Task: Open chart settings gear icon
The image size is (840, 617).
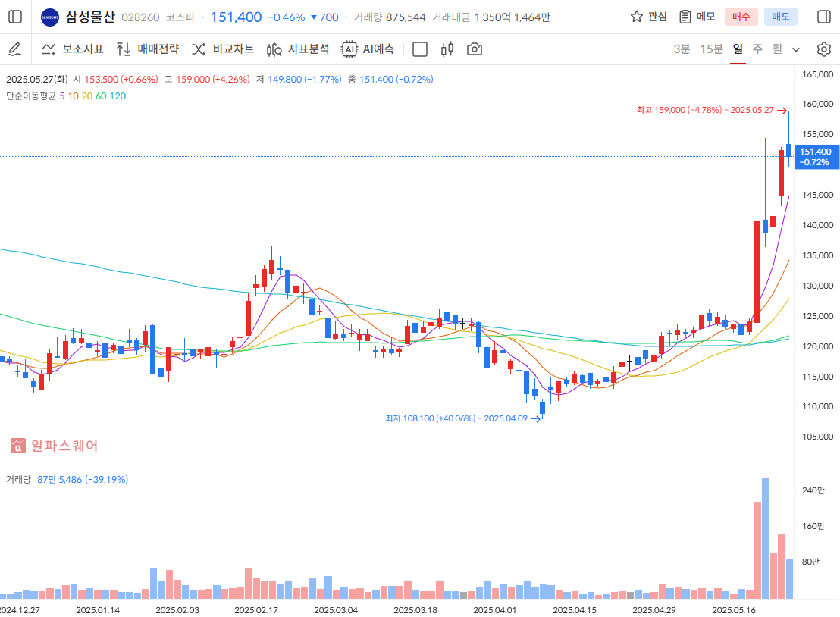Action: [824, 49]
